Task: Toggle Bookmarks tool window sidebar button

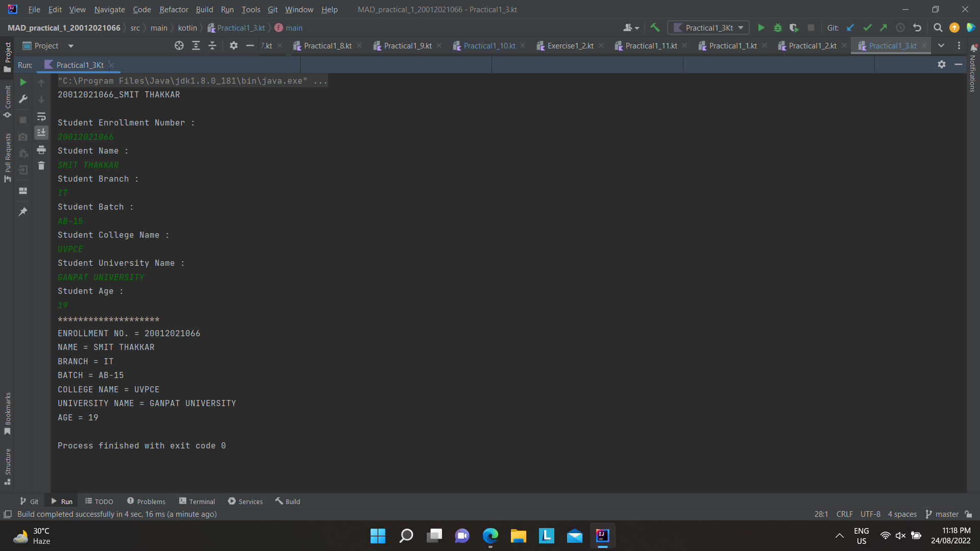Action: (7, 414)
